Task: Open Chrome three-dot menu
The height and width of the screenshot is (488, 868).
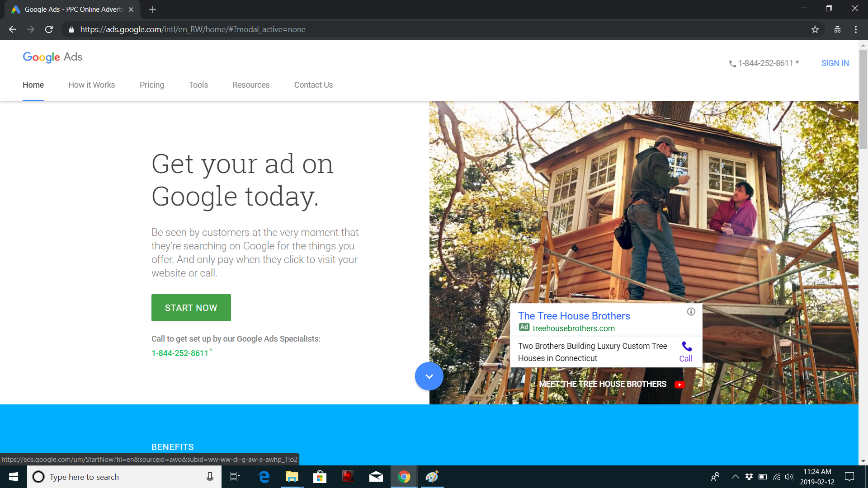Action: click(x=855, y=29)
